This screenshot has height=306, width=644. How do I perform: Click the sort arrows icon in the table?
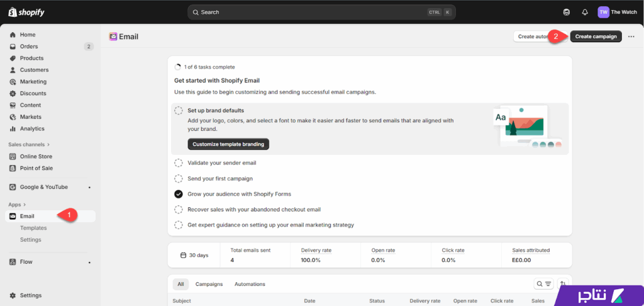(562, 284)
